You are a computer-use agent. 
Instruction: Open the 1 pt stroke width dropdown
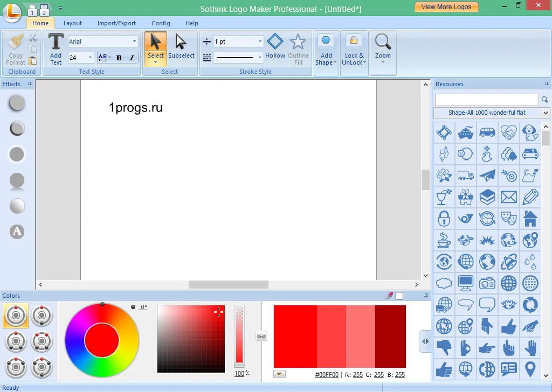(x=260, y=41)
